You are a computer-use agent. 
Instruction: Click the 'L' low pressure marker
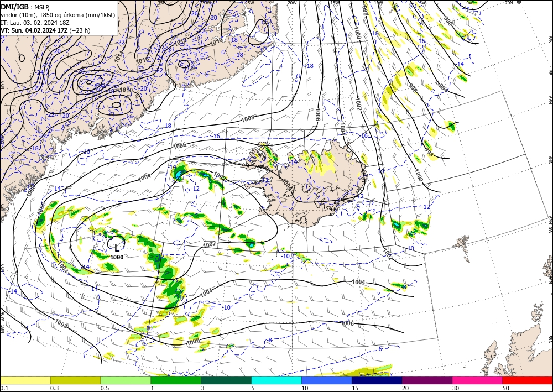tap(117, 248)
